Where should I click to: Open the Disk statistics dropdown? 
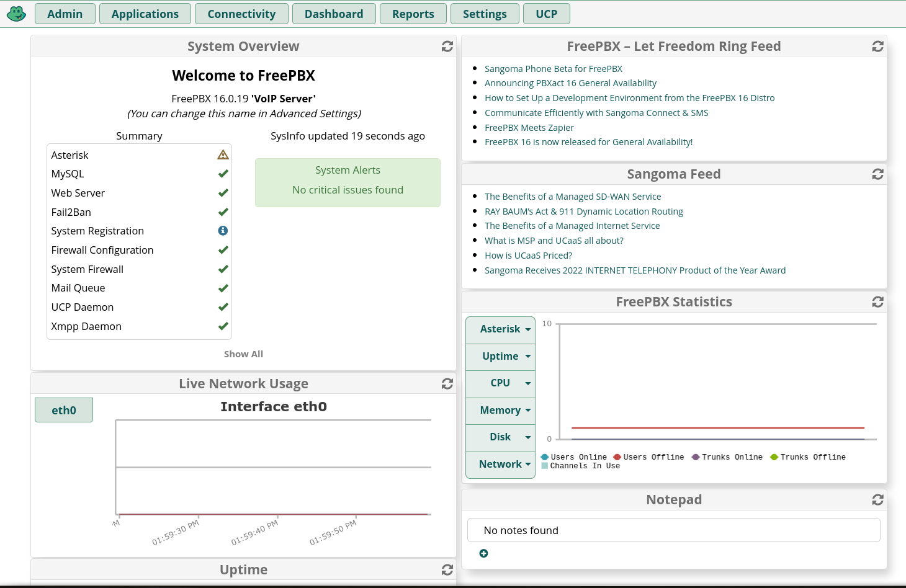tap(500, 437)
